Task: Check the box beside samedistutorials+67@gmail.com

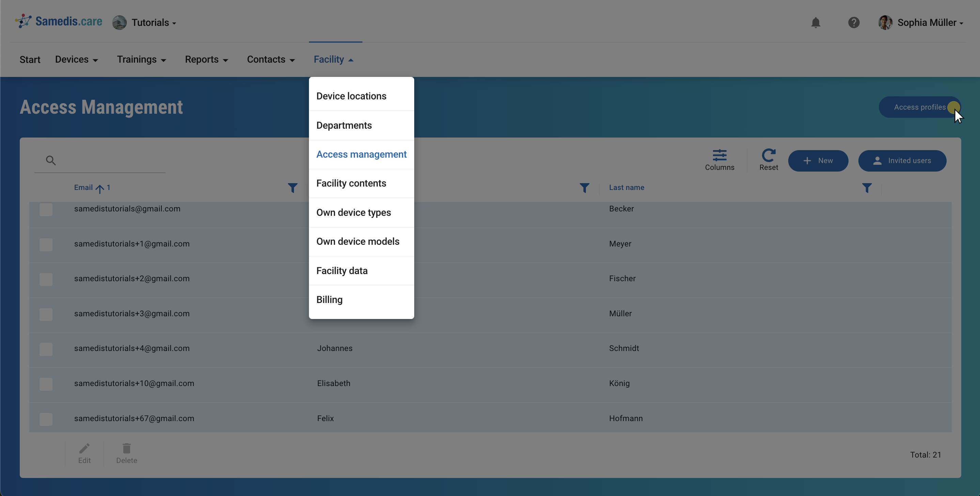Action: (x=46, y=419)
